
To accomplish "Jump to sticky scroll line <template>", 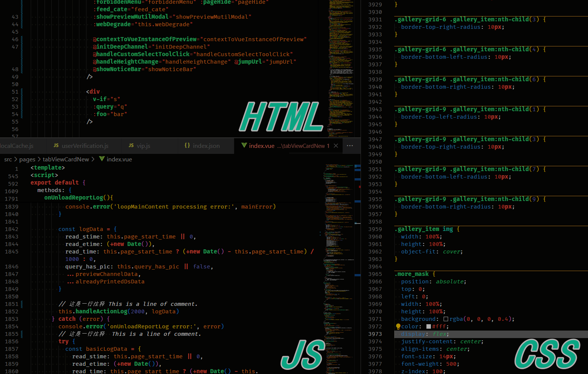I will tap(48, 168).
